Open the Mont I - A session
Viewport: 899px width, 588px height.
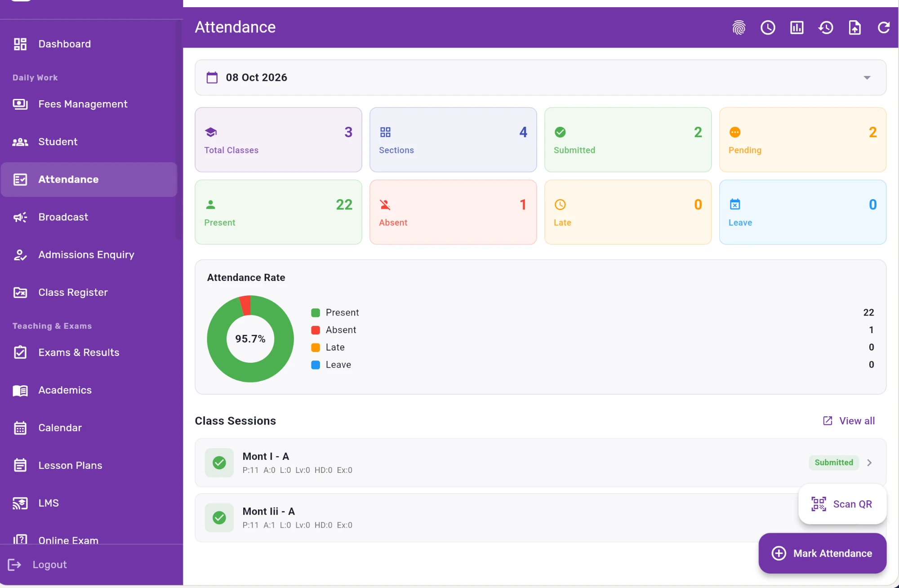pyautogui.click(x=541, y=463)
